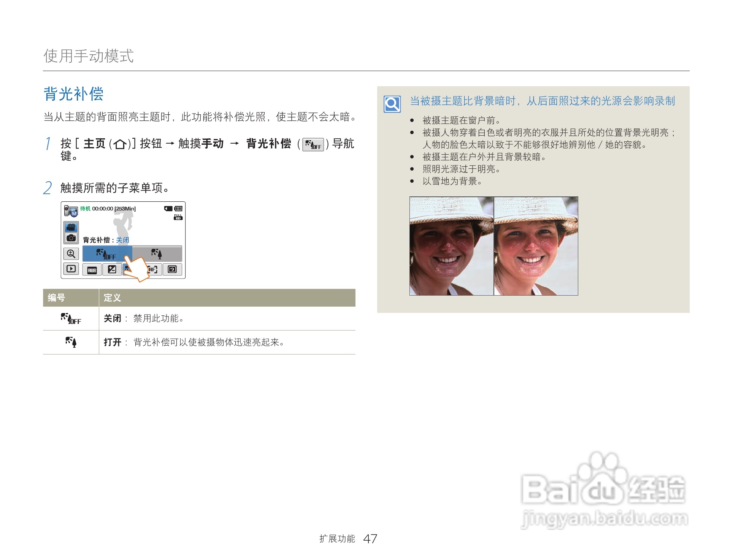Turn backlight compensation on
733x560 pixels.
point(157,253)
